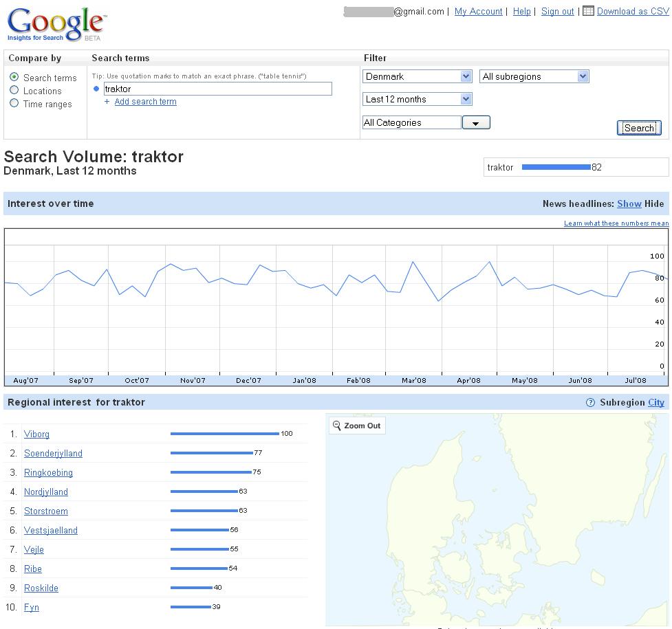Open the Denmark country dropdown

click(x=466, y=76)
